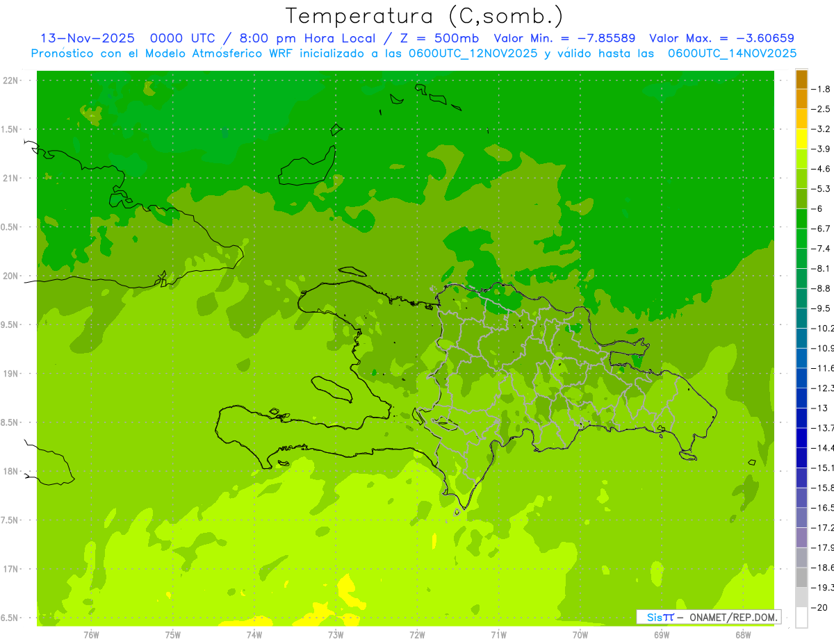Click the "21N" latitude label
The height and width of the screenshot is (644, 834).
coord(11,179)
